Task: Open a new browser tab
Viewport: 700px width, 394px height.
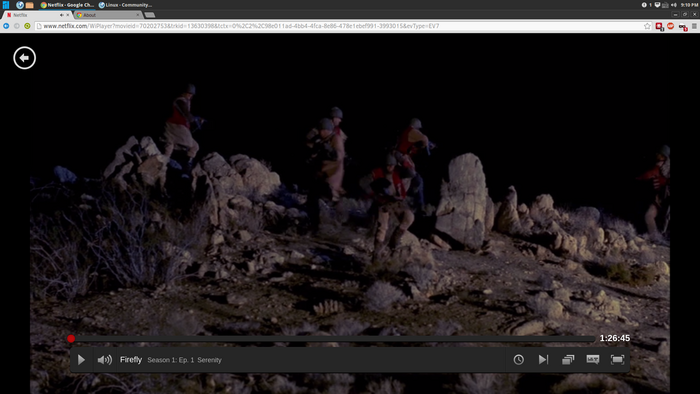Action: coord(150,15)
